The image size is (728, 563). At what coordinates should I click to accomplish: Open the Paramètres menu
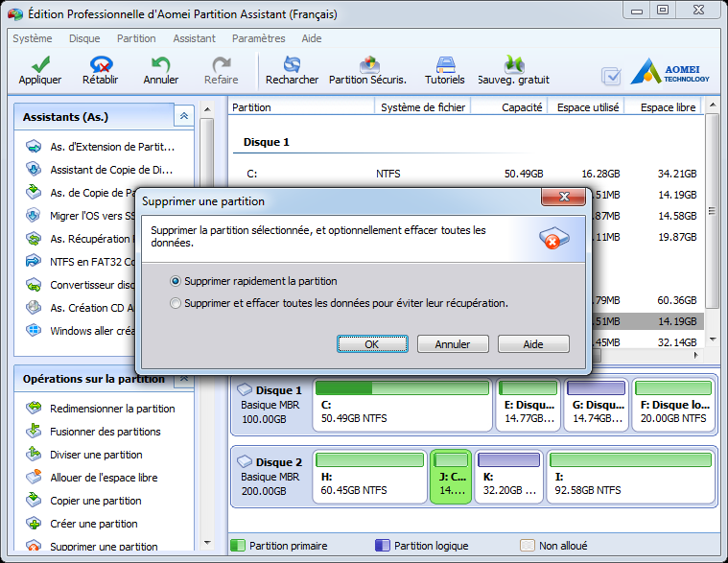(x=259, y=38)
